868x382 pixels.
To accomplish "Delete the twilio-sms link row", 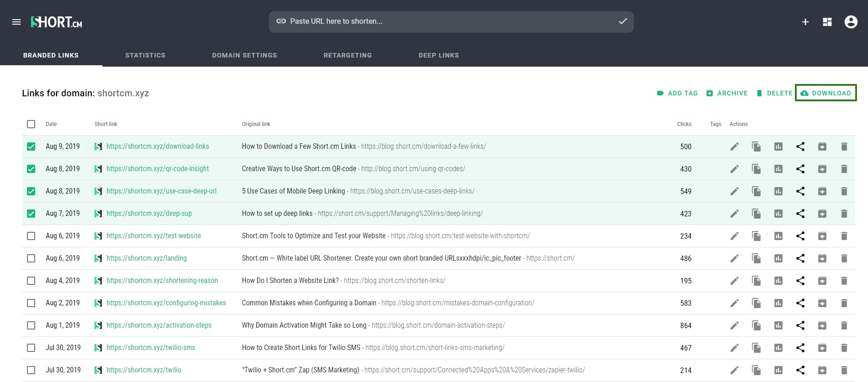I will [844, 348].
